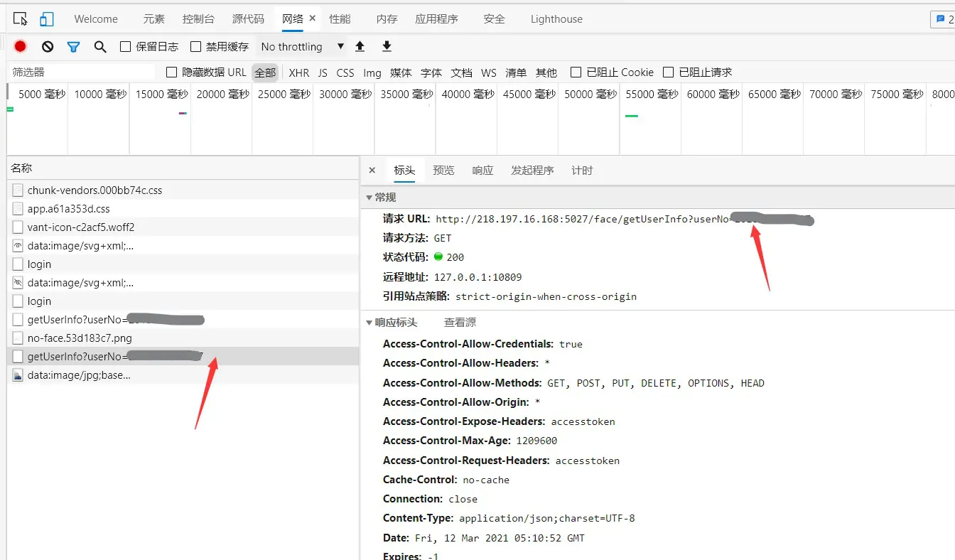Collapse the 常规 section
The height and width of the screenshot is (560, 955).
(x=369, y=198)
